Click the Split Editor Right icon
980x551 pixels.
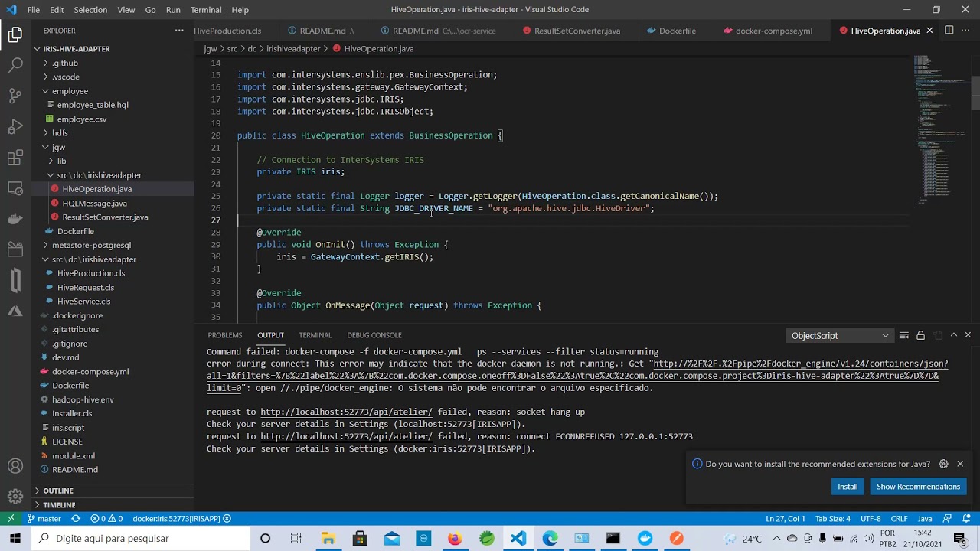(949, 31)
